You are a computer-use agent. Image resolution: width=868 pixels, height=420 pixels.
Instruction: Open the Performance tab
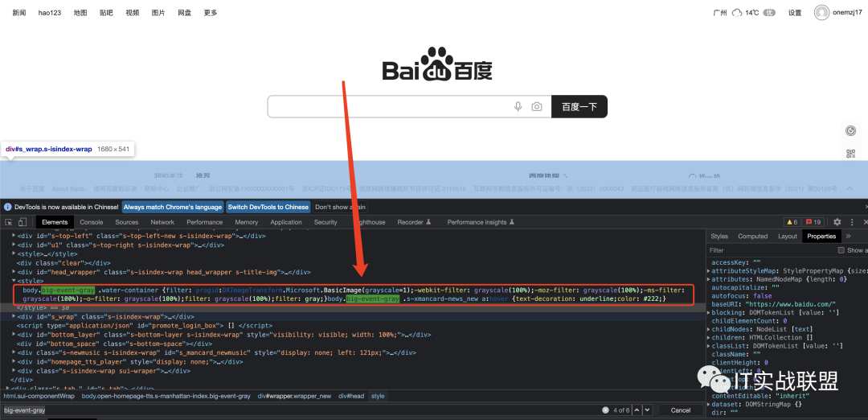click(204, 222)
